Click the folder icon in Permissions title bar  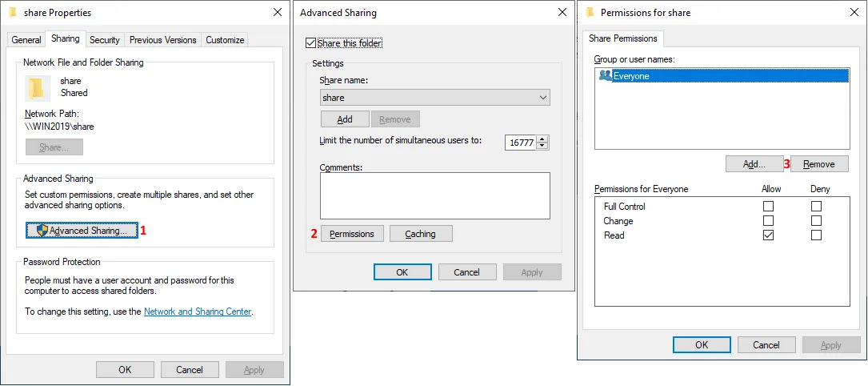(x=590, y=13)
